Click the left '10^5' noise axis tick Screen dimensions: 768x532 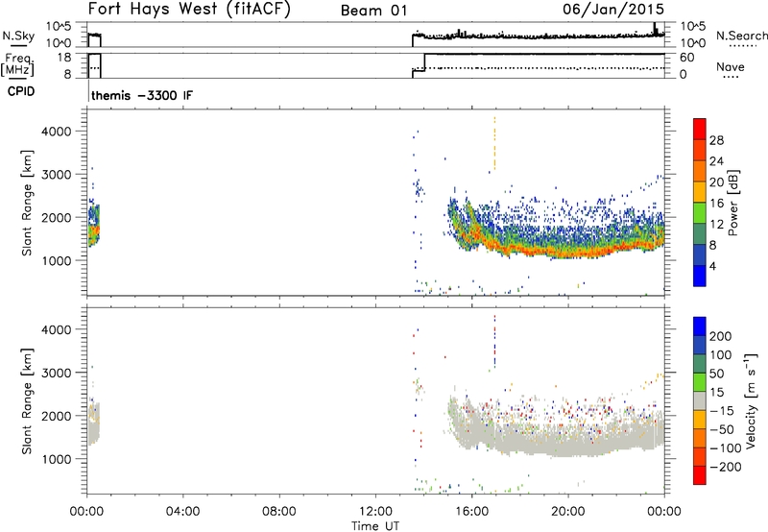coord(59,27)
